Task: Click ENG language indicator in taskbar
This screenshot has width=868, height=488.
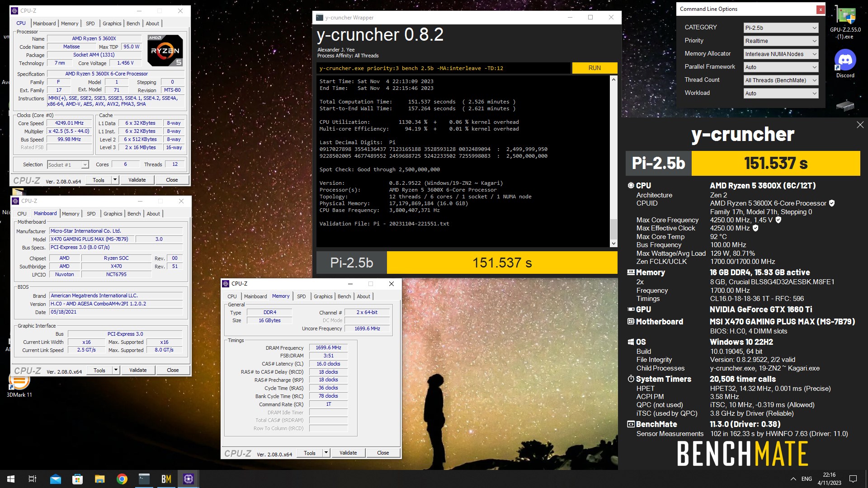Action: pyautogui.click(x=807, y=479)
